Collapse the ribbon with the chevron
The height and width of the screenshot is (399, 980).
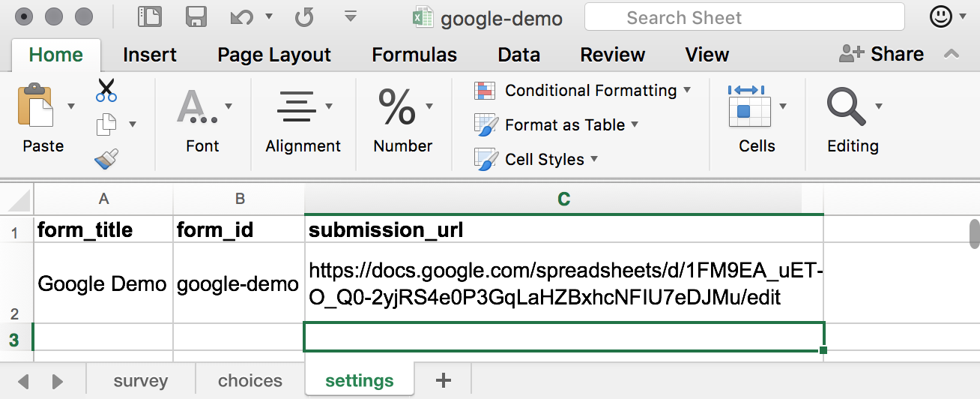click(952, 54)
